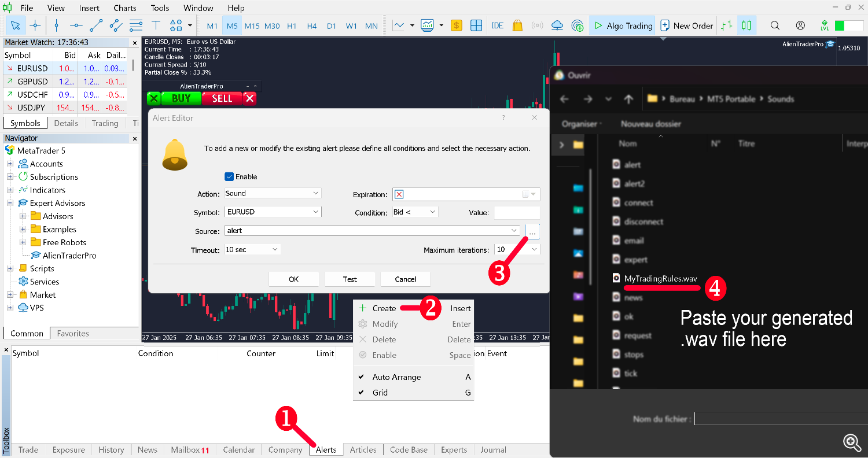Click the browse ellipsis button for Source

[x=532, y=231]
